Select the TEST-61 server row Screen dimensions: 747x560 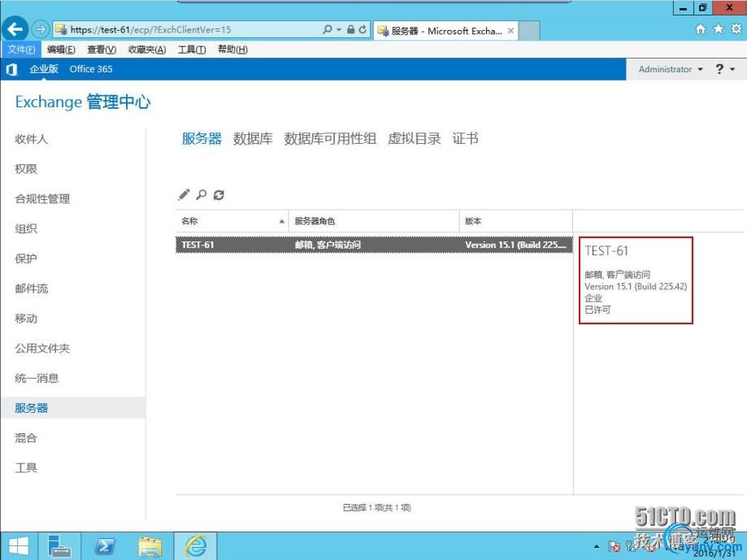pyautogui.click(x=374, y=245)
